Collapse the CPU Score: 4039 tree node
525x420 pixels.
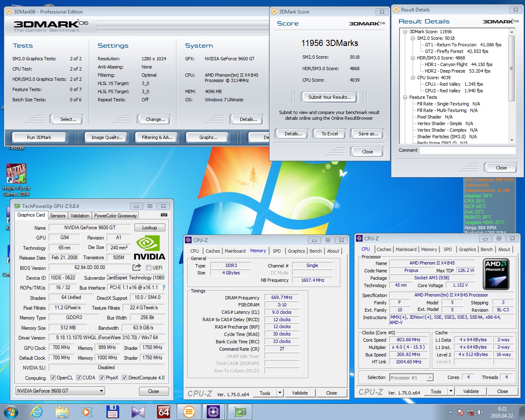413,78
